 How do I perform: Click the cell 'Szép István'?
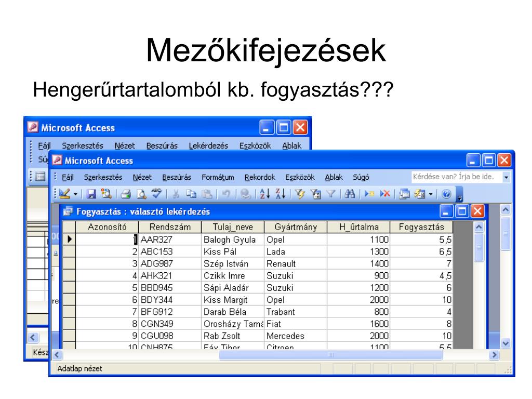tap(233, 263)
